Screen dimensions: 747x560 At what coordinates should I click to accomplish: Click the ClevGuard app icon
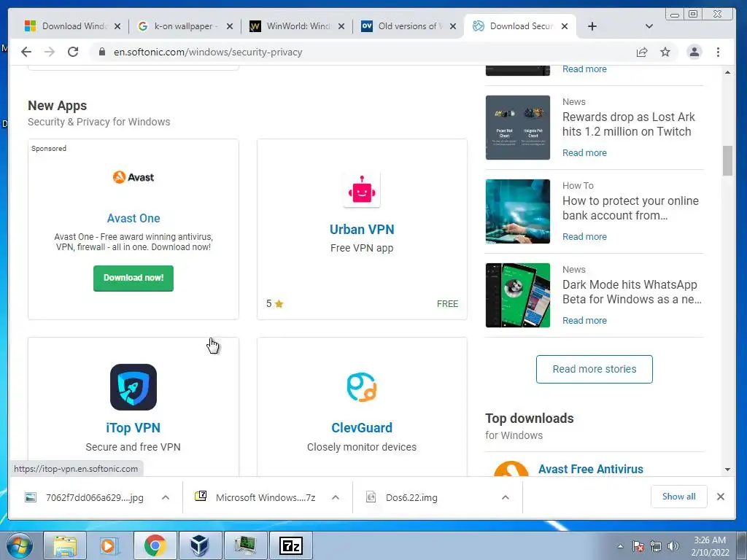(362, 387)
